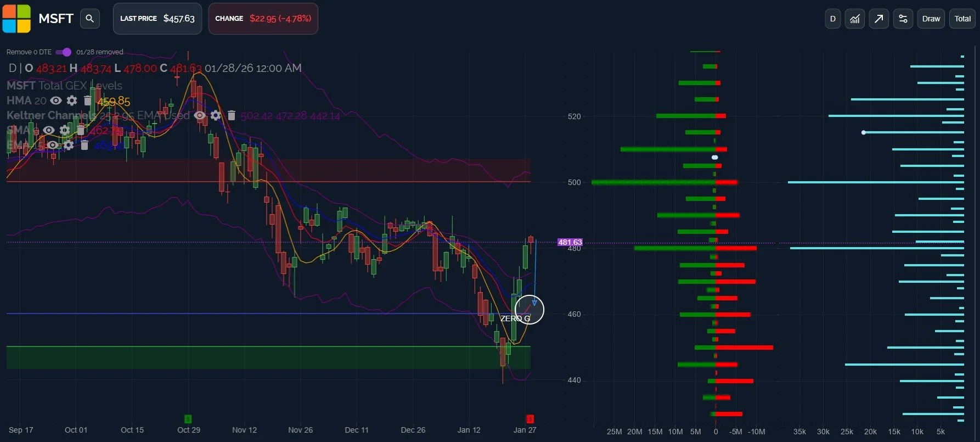Click the Draw button
This screenshot has height=442, width=980.
[x=931, y=19]
